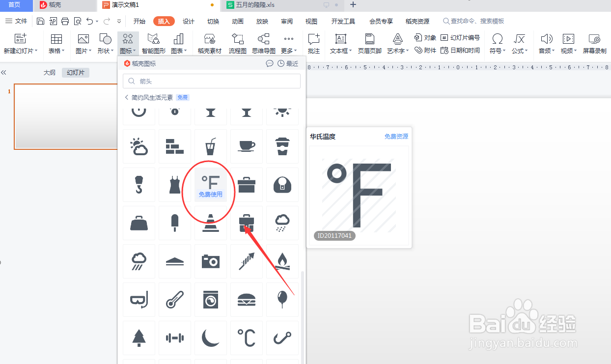Click the 符号 symbol icon
Image resolution: width=611 pixels, height=364 pixels.
click(498, 39)
